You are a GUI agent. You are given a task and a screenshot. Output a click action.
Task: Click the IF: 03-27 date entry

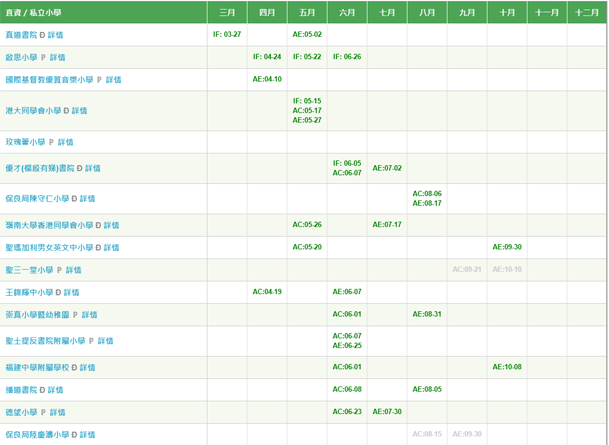tap(227, 34)
